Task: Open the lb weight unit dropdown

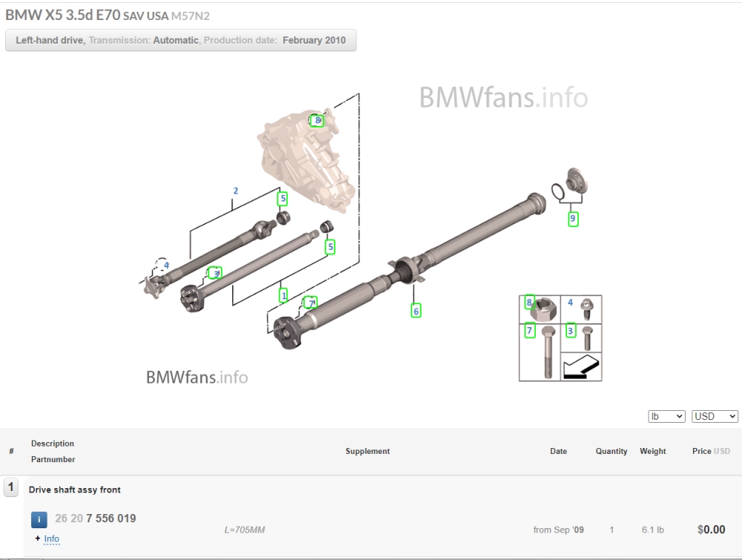Action: coord(666,417)
